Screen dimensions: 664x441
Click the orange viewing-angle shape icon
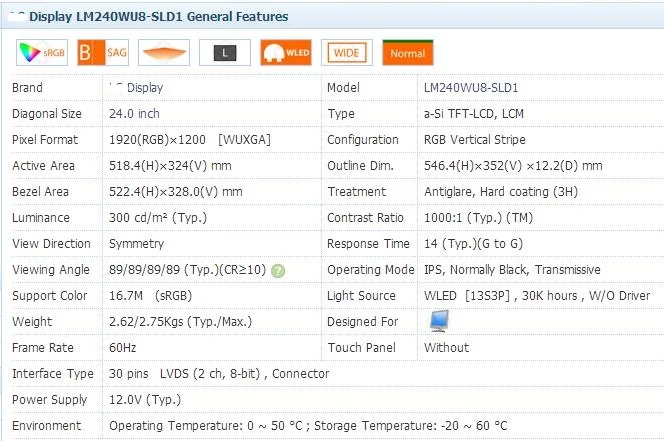tap(163, 52)
